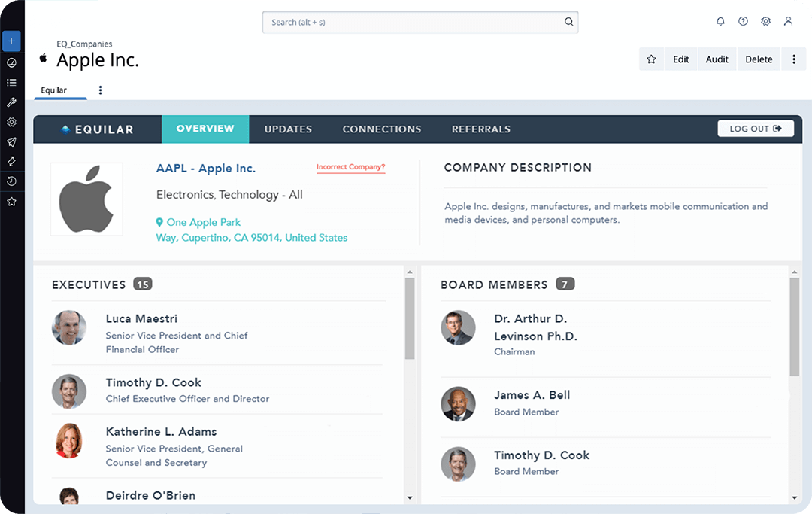The width and height of the screenshot is (812, 514).
Task: Open the three-dot menu near Delete
Action: tap(794, 59)
